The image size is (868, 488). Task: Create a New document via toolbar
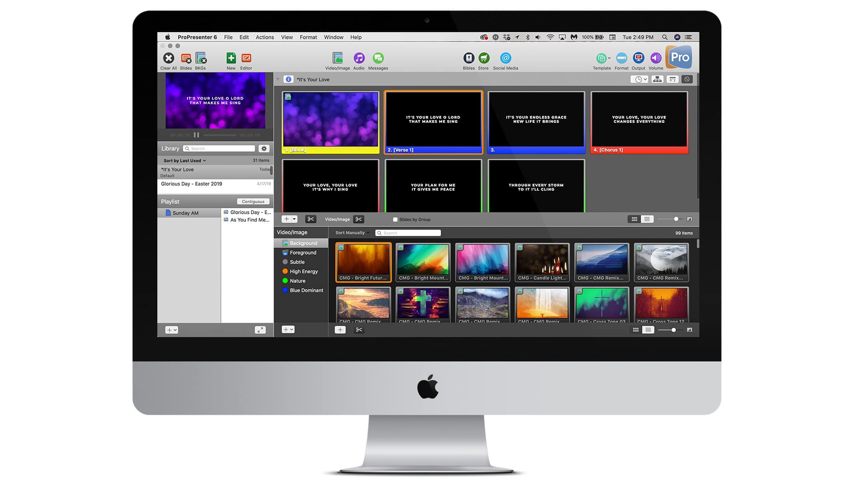[x=231, y=58]
